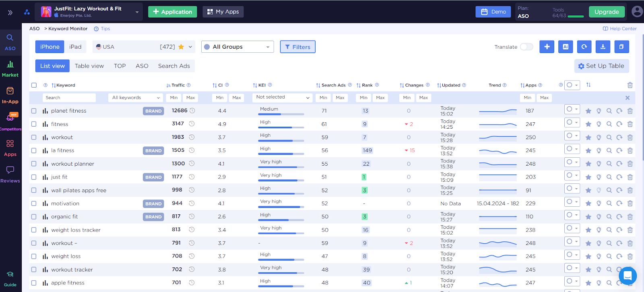This screenshot has height=292, width=644.
Task: Refresh the workout keyword row
Action: click(619, 138)
